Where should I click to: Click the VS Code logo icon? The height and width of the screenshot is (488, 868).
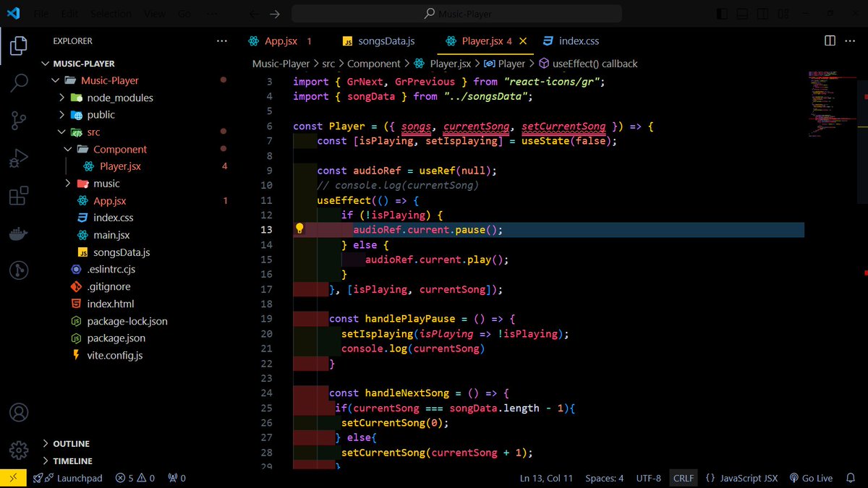coord(13,14)
